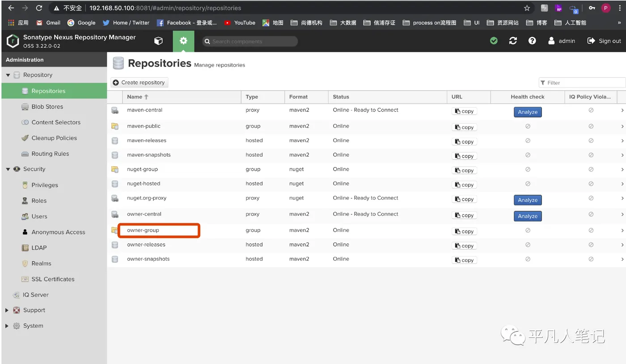This screenshot has width=626, height=364.
Task: Click the Search components field
Action: (250, 41)
